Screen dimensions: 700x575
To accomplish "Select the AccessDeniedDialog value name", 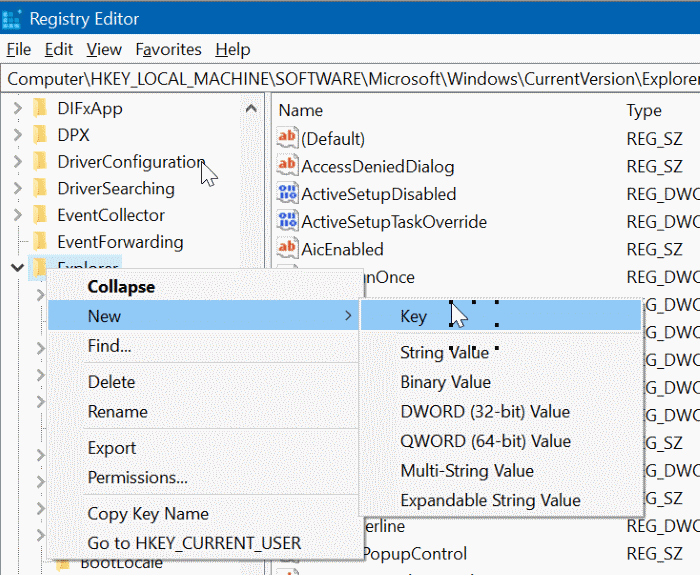I will tap(378, 167).
